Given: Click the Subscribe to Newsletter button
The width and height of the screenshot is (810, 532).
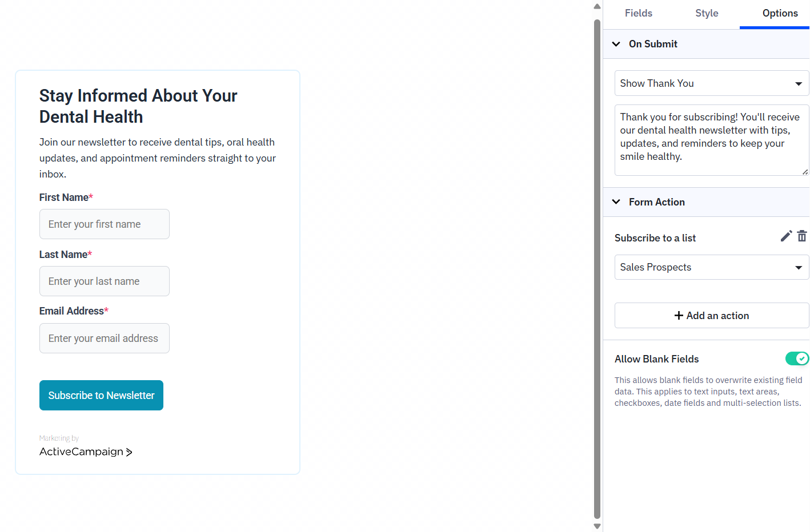Looking at the screenshot, I should click(x=101, y=395).
